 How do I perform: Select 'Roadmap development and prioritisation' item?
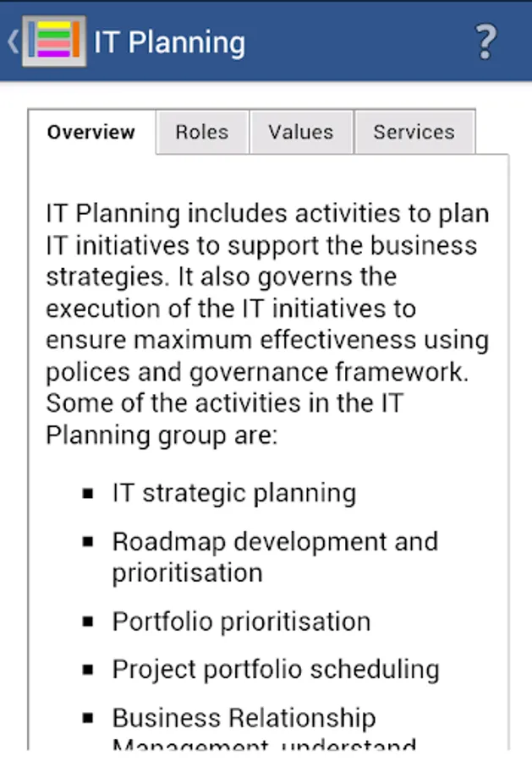point(275,557)
